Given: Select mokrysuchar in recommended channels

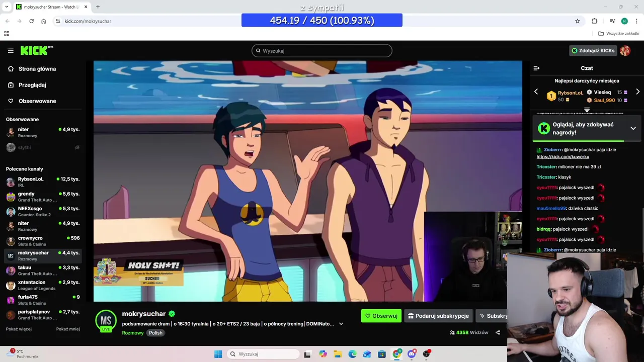Looking at the screenshot, I should tap(42, 255).
